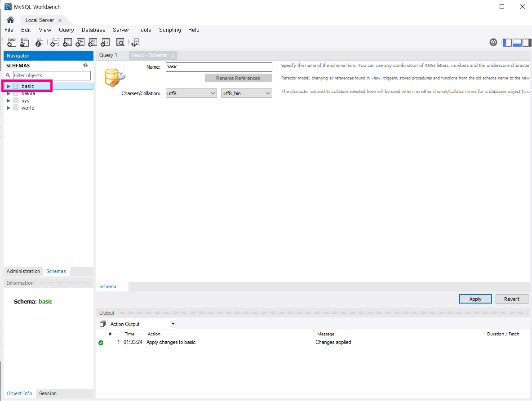Create new stored procedure icon
The image size is (532, 401).
point(93,42)
